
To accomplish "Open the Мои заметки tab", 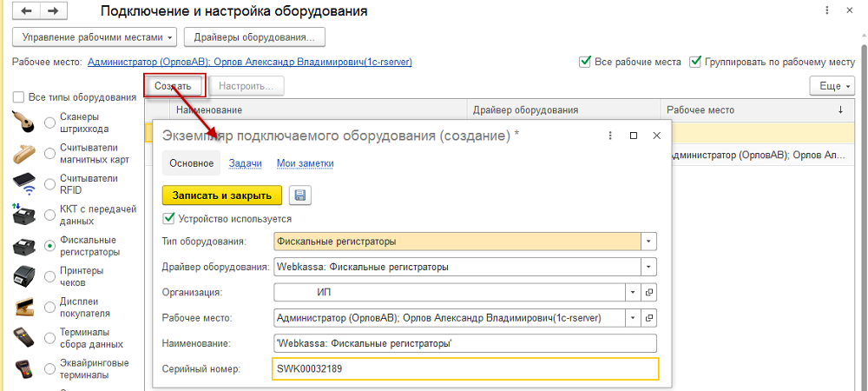I will [x=305, y=163].
